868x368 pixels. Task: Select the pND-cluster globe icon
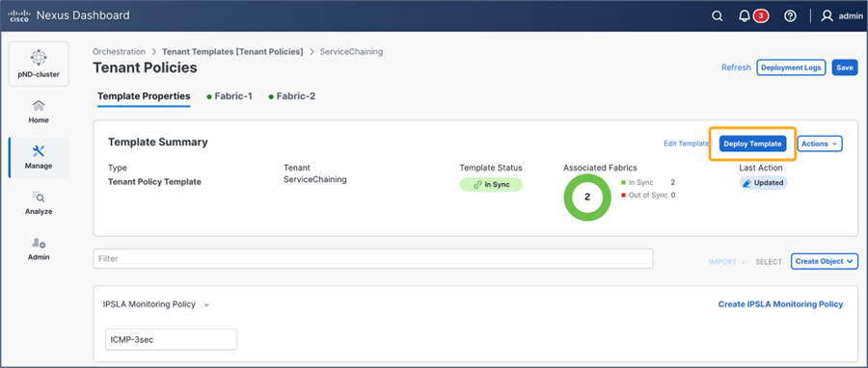point(39,58)
